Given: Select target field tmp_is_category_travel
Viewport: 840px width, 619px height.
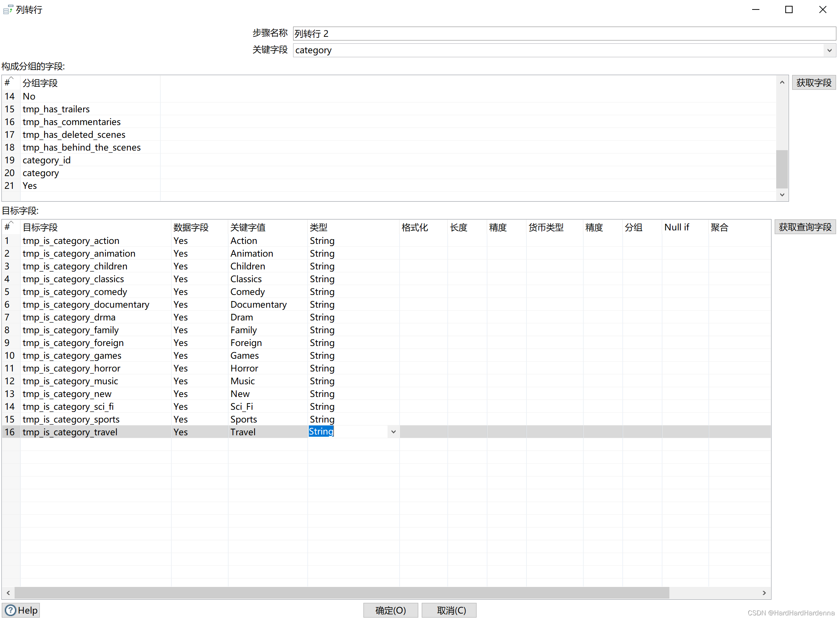Looking at the screenshot, I should coord(70,432).
